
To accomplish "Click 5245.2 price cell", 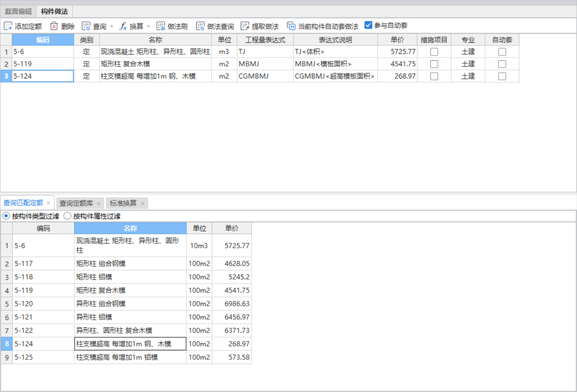I will (x=232, y=277).
